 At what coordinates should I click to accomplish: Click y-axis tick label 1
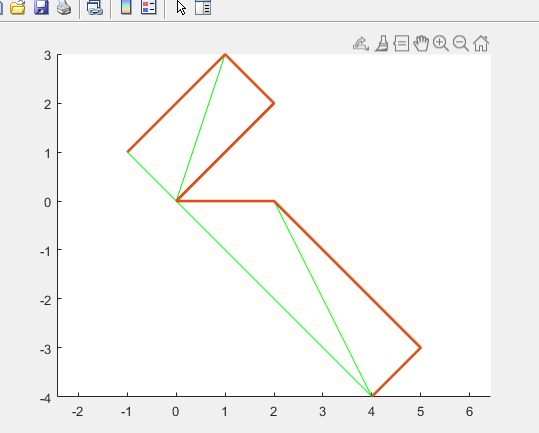(x=47, y=153)
